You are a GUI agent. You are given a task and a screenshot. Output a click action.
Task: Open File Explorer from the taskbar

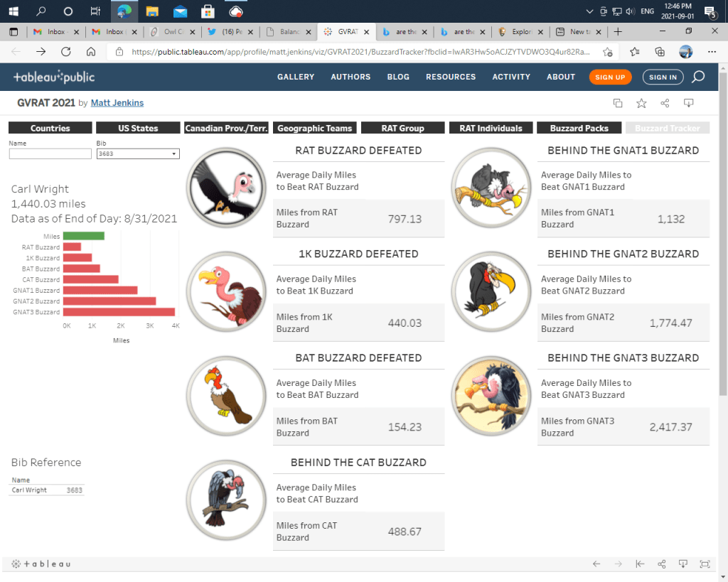(x=151, y=11)
